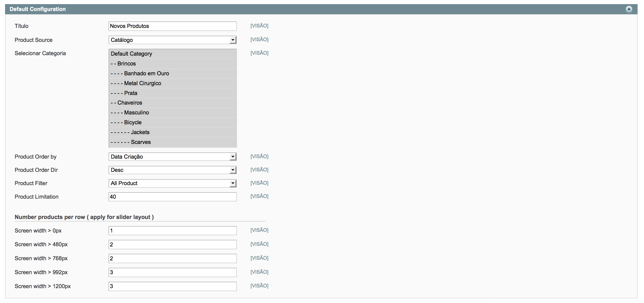Pick the Chaveiros category
Viewport: 644px width, 303px height.
129,103
